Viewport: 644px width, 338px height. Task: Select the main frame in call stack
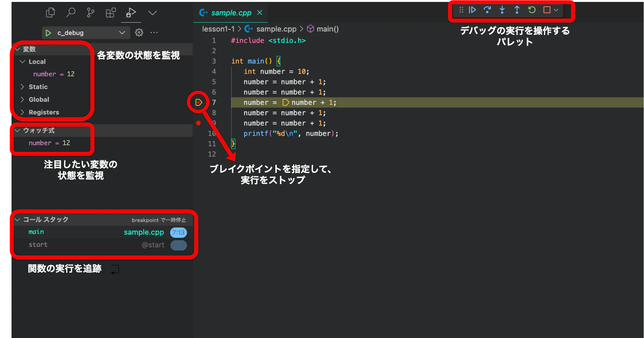coord(103,232)
